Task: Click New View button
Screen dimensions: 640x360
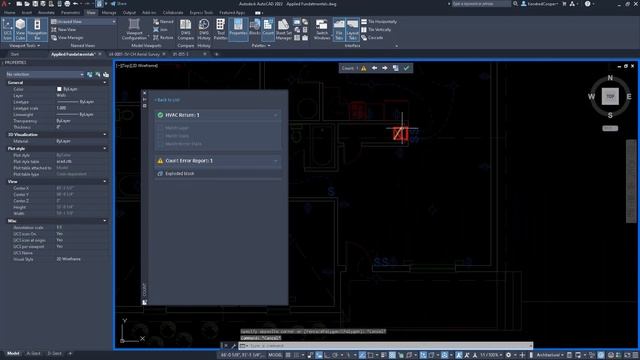Action: click(x=64, y=30)
